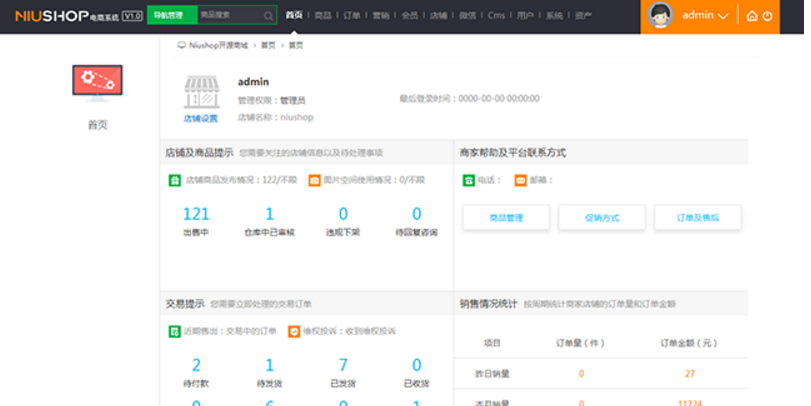Viewport: 811px width, 406px height.
Task: Focus the 商品搜索 search field
Action: click(230, 15)
